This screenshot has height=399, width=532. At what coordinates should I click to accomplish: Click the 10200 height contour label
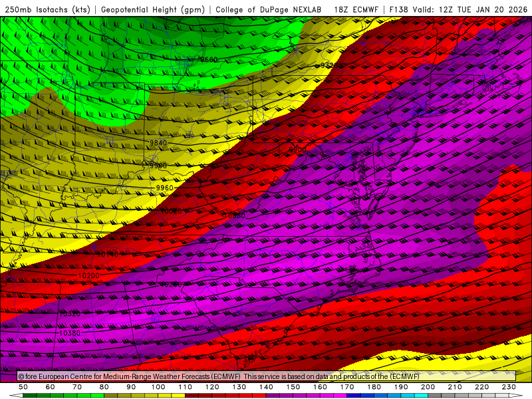point(89,276)
